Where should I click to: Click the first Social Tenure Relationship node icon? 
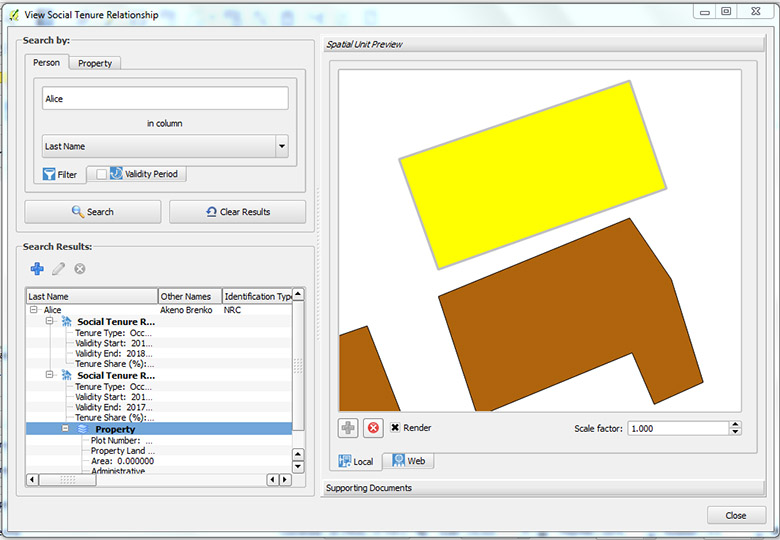[66, 322]
